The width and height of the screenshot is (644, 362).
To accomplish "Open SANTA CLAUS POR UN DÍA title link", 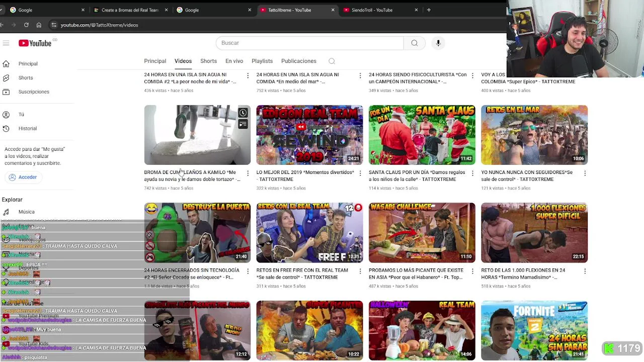I will pyautogui.click(x=417, y=176).
